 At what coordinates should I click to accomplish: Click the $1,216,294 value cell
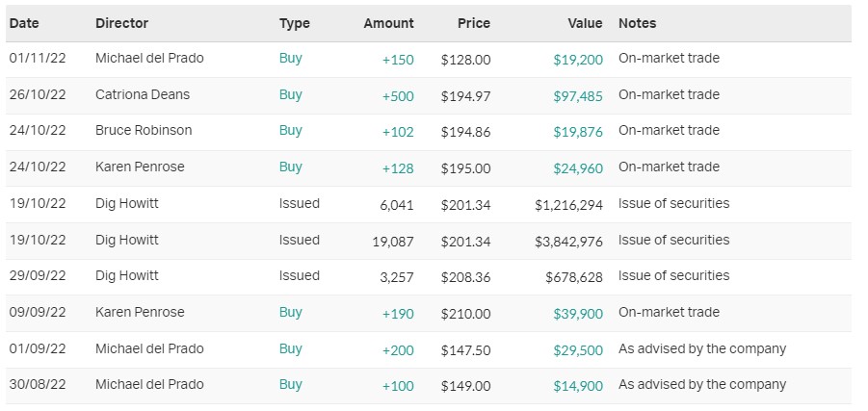568,204
